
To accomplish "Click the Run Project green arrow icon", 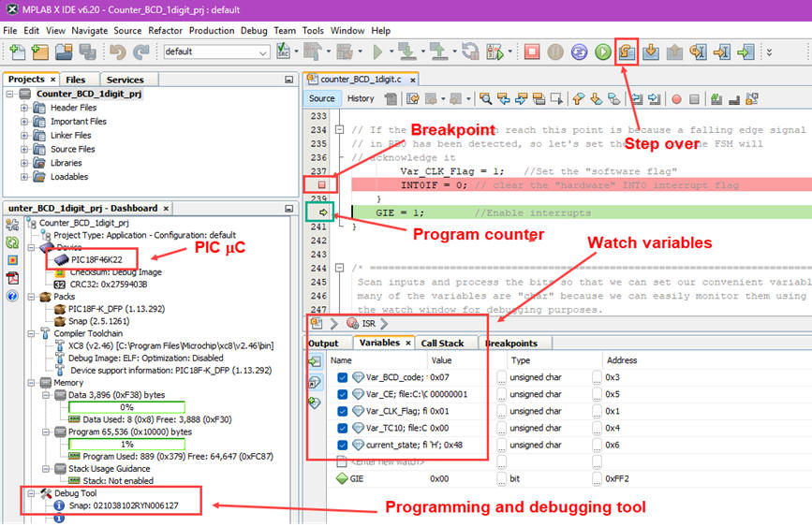I will [377, 51].
